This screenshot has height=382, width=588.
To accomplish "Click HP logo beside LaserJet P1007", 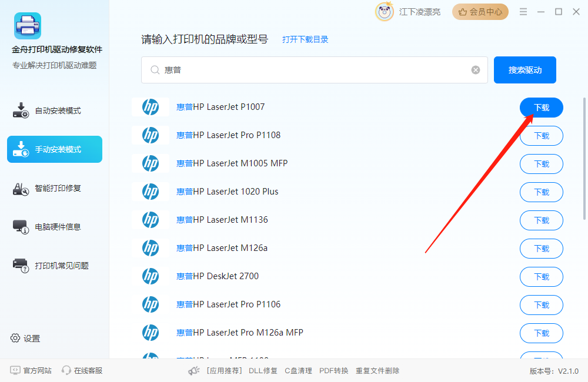I will (x=151, y=107).
